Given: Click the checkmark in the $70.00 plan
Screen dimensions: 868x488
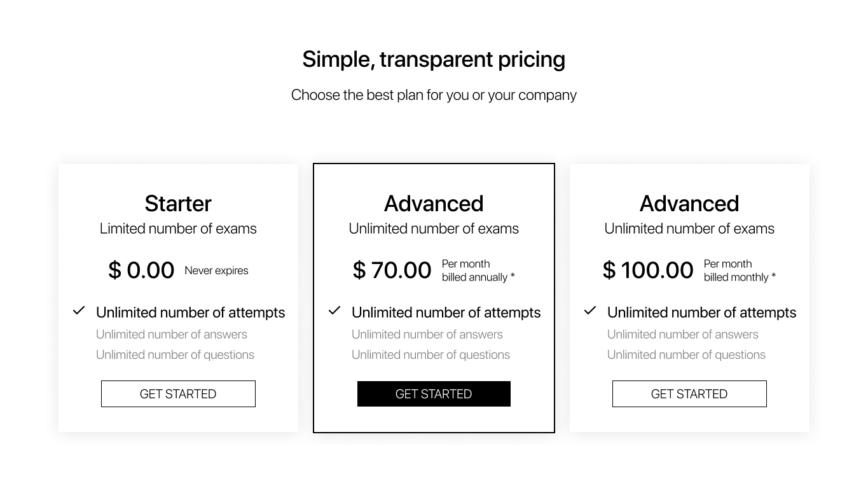Looking at the screenshot, I should click(334, 310).
